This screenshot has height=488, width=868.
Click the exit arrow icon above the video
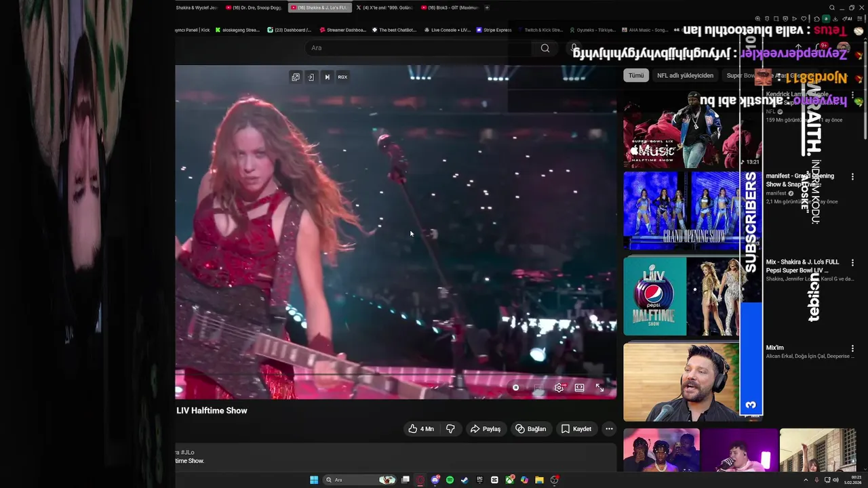(311, 77)
